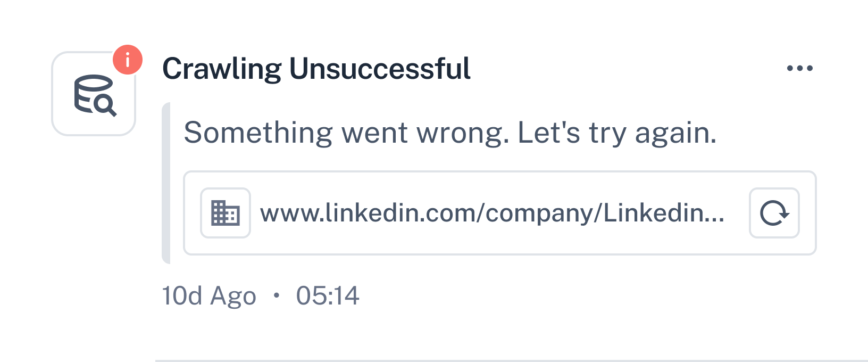868x362 pixels.
Task: Click the database search crawl icon
Action: click(94, 94)
